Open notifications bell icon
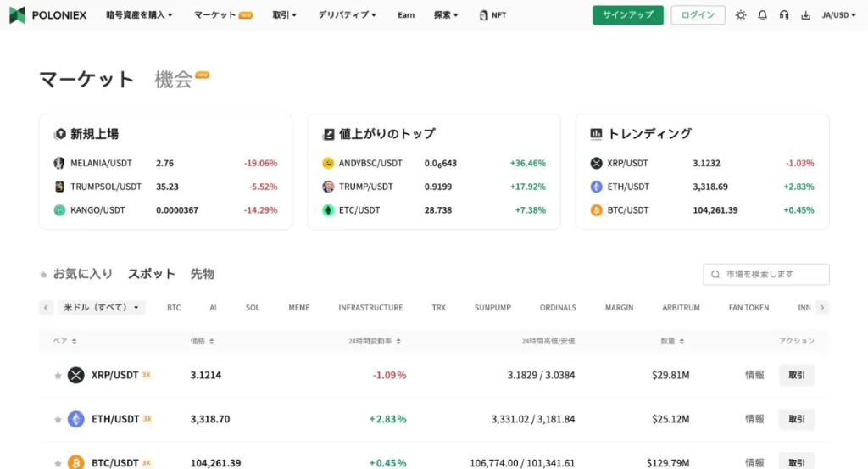868x469 pixels. [x=762, y=15]
